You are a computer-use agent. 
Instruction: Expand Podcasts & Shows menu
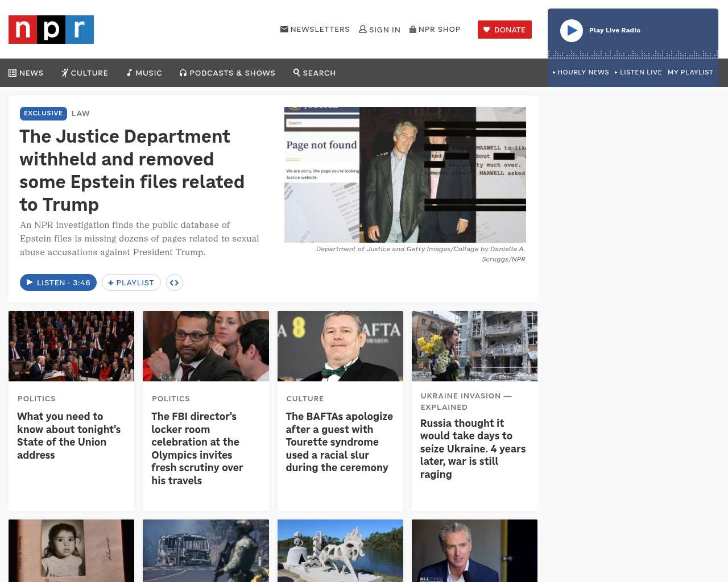click(x=227, y=73)
